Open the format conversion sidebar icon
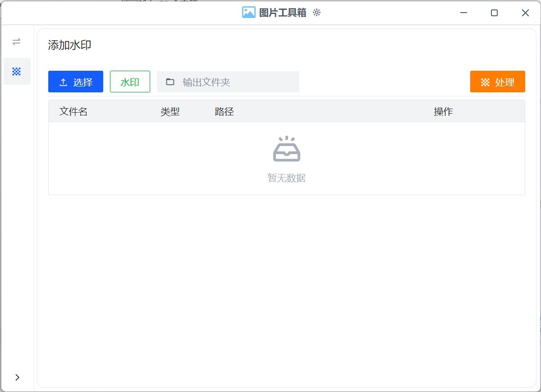This screenshot has width=541, height=392. [x=17, y=42]
